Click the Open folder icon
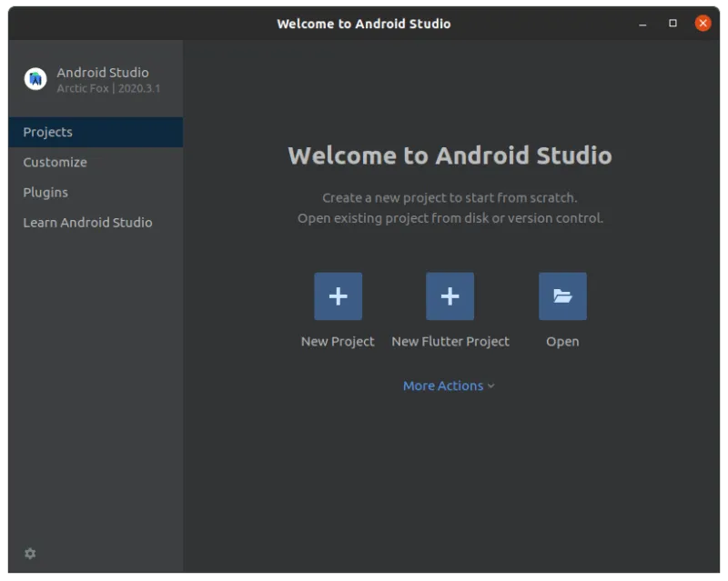The height and width of the screenshot is (581, 728). [x=562, y=296]
